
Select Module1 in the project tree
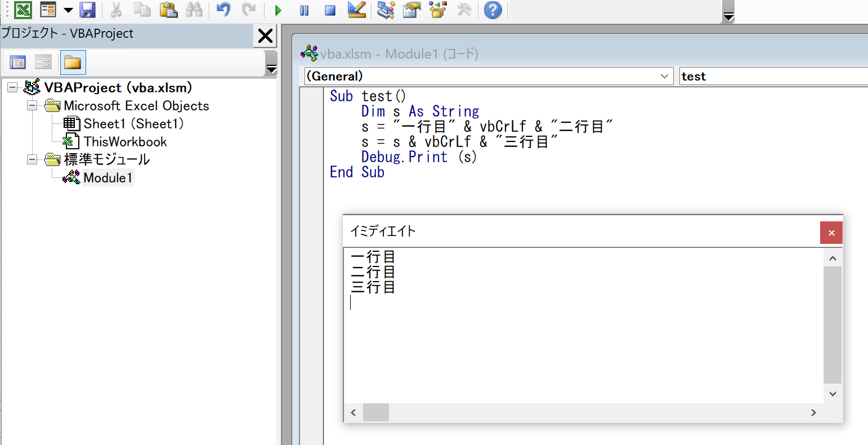[x=108, y=178]
